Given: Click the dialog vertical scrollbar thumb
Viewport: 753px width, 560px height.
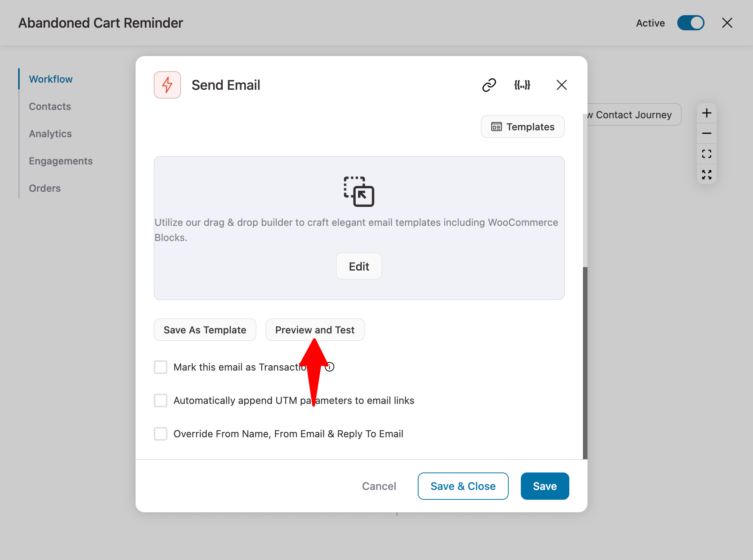Looking at the screenshot, I should pyautogui.click(x=585, y=363).
